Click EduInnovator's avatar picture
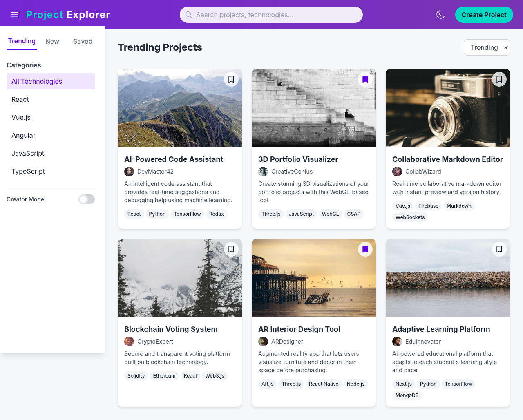The width and height of the screenshot is (523, 420). (397, 342)
